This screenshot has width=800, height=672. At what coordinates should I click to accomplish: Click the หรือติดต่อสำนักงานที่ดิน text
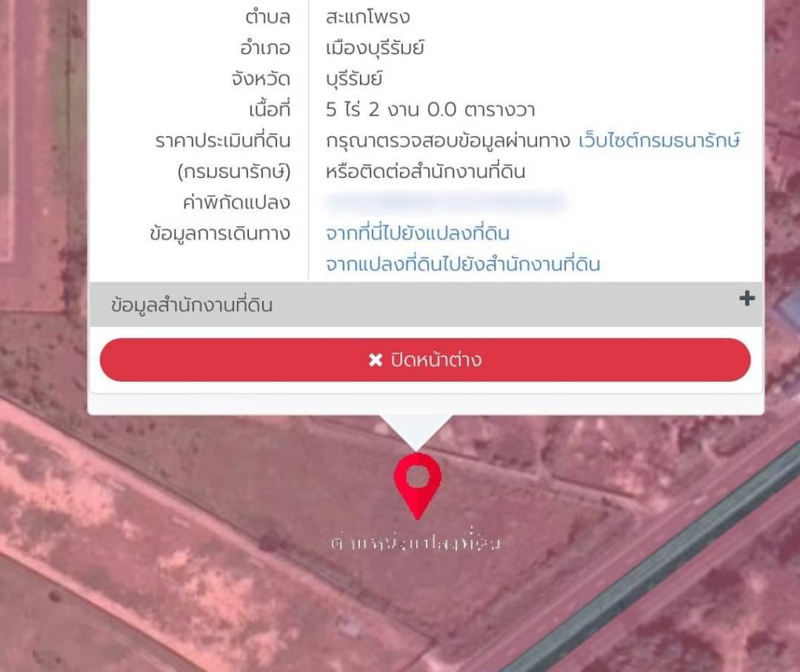click(425, 171)
